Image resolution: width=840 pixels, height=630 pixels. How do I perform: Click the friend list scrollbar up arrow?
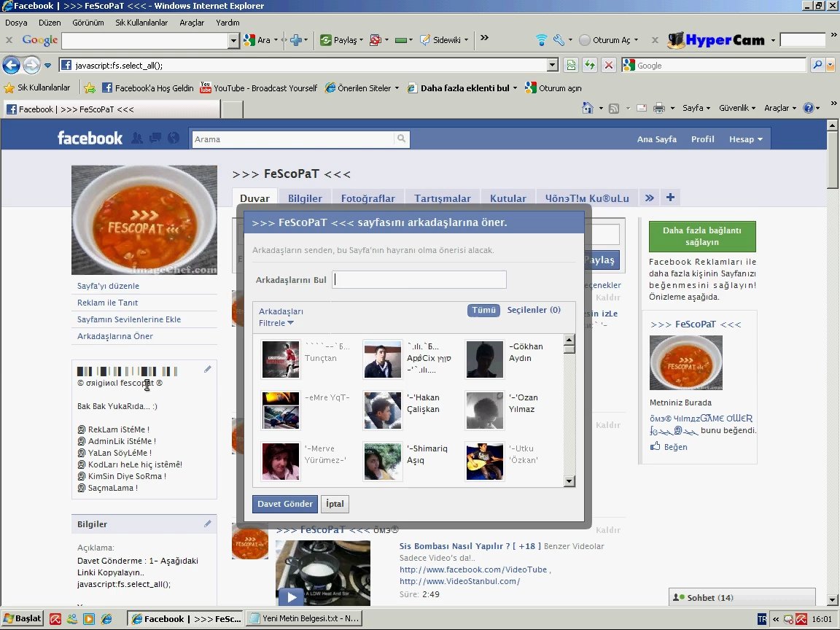point(569,340)
